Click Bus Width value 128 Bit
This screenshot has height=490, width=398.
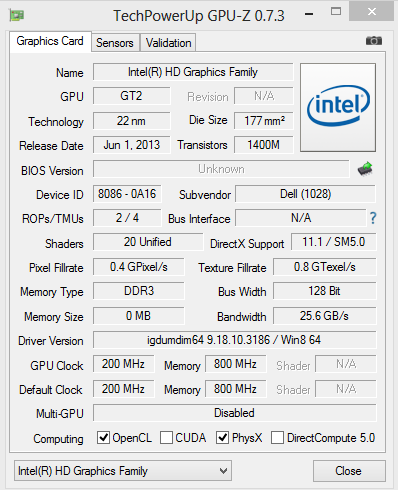pyautogui.click(x=325, y=291)
